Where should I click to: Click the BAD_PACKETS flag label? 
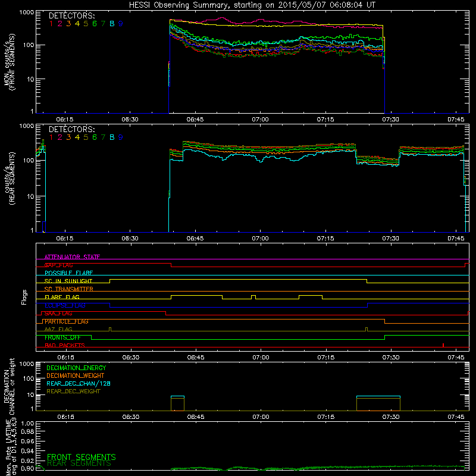tap(65, 345)
